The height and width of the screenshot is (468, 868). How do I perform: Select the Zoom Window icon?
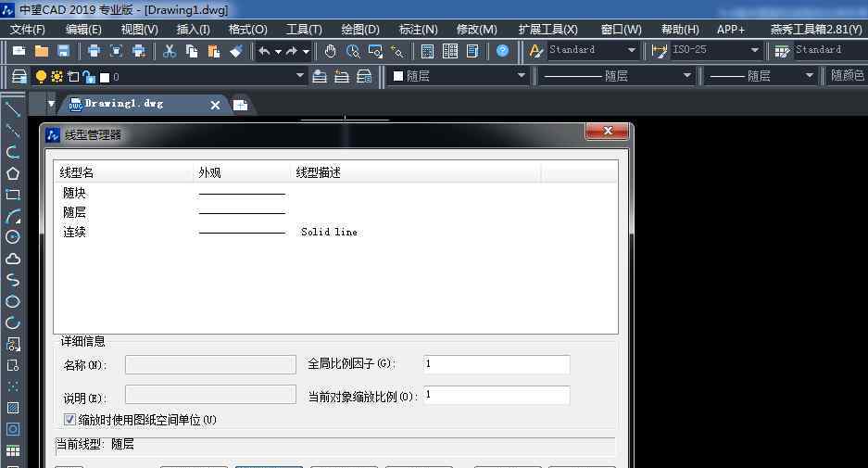pyautogui.click(x=375, y=51)
